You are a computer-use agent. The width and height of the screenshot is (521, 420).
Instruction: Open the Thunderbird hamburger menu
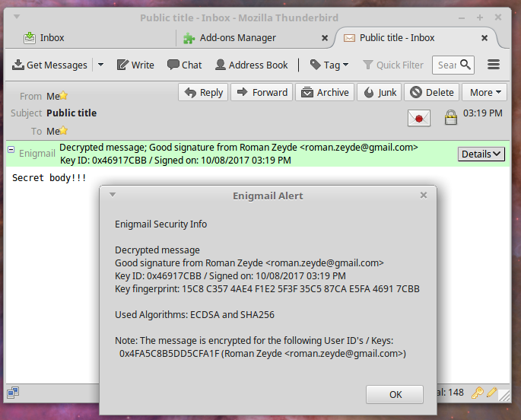tap(494, 65)
